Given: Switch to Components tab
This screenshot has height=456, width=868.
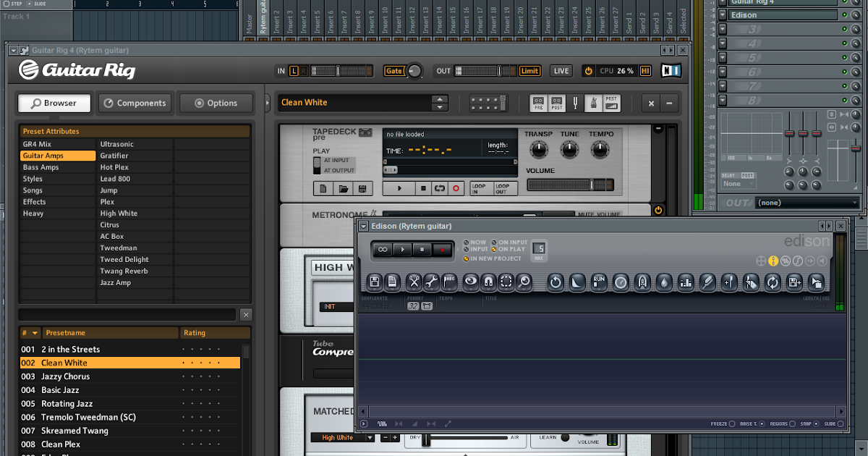Looking at the screenshot, I should coord(135,103).
